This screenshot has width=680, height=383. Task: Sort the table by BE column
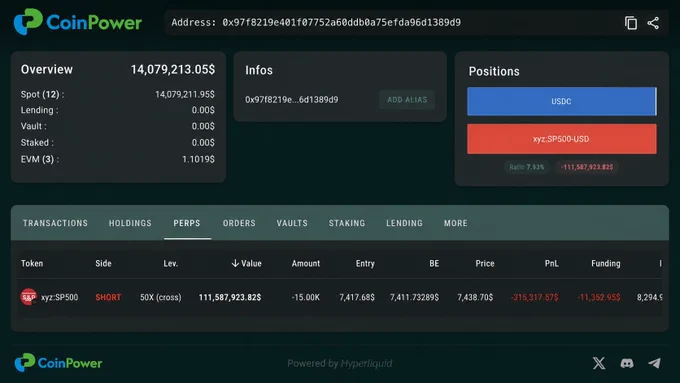(x=434, y=263)
